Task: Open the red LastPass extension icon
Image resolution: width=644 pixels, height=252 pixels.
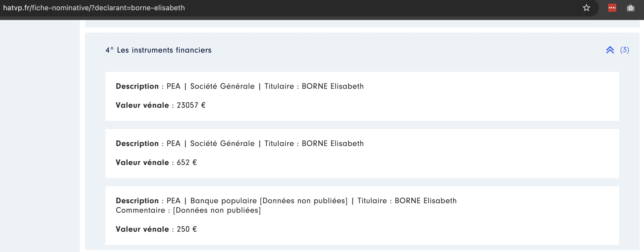Action: click(612, 8)
